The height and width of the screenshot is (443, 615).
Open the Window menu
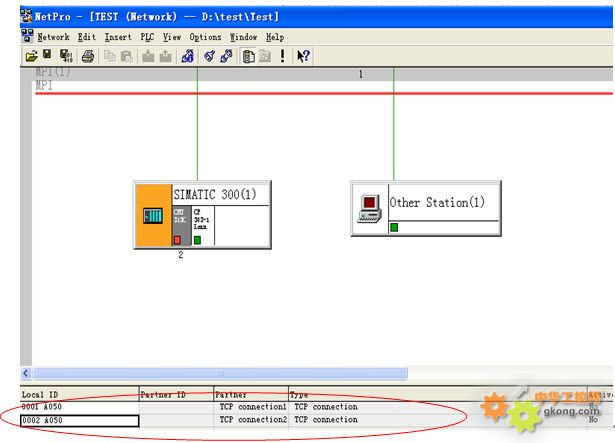243,37
